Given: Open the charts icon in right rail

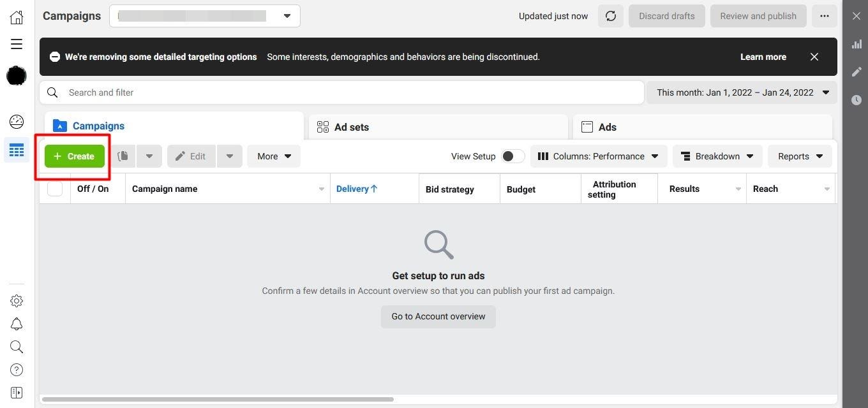Looking at the screenshot, I should click(x=857, y=44).
